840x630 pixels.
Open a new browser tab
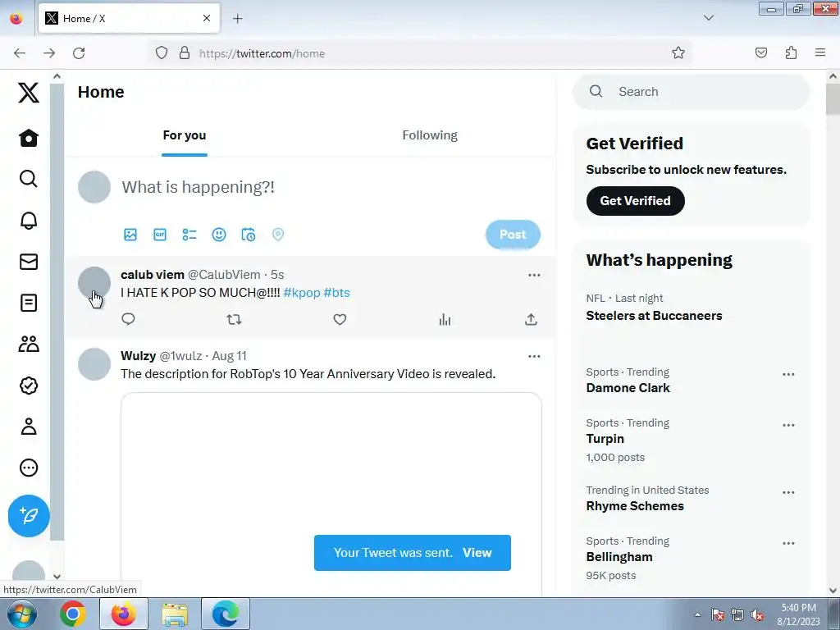237,18
